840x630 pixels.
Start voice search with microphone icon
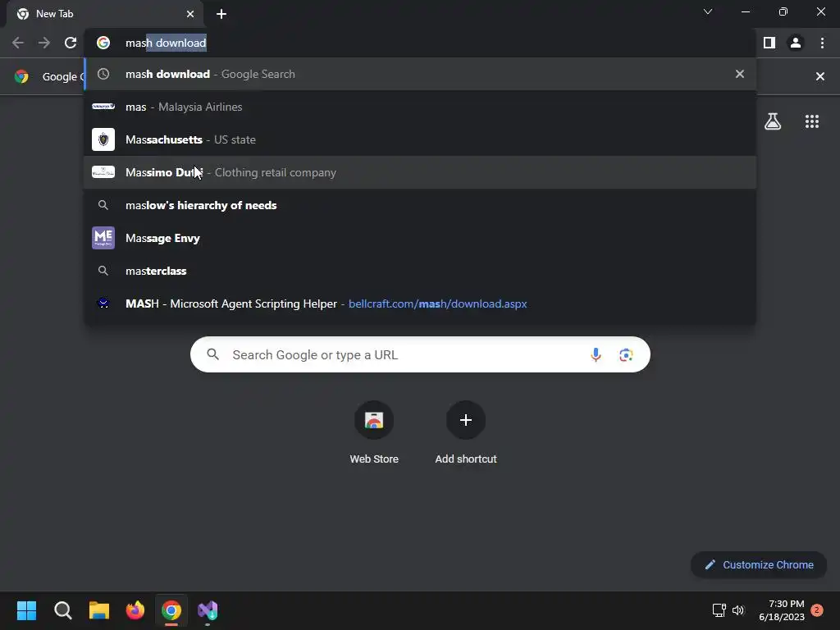(596, 354)
